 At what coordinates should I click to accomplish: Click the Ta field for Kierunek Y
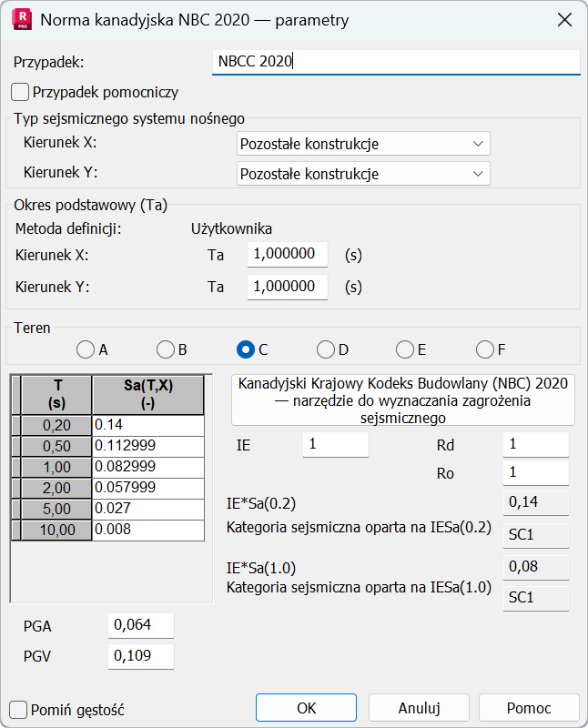[288, 287]
